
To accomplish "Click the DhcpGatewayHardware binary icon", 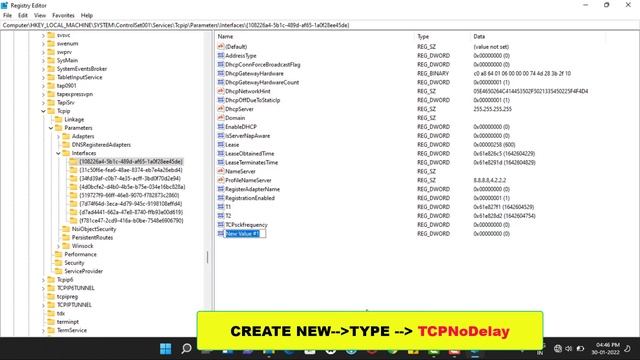I will (221, 73).
